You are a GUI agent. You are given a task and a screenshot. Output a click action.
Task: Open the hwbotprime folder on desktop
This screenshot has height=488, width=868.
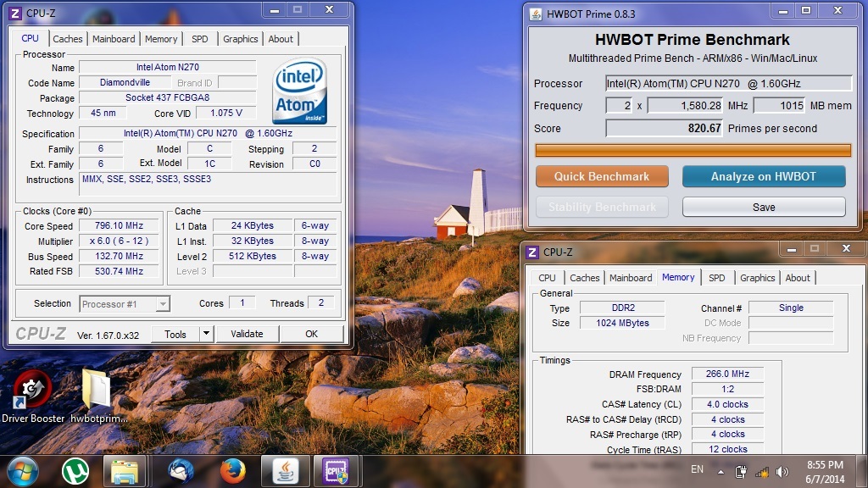98,396
